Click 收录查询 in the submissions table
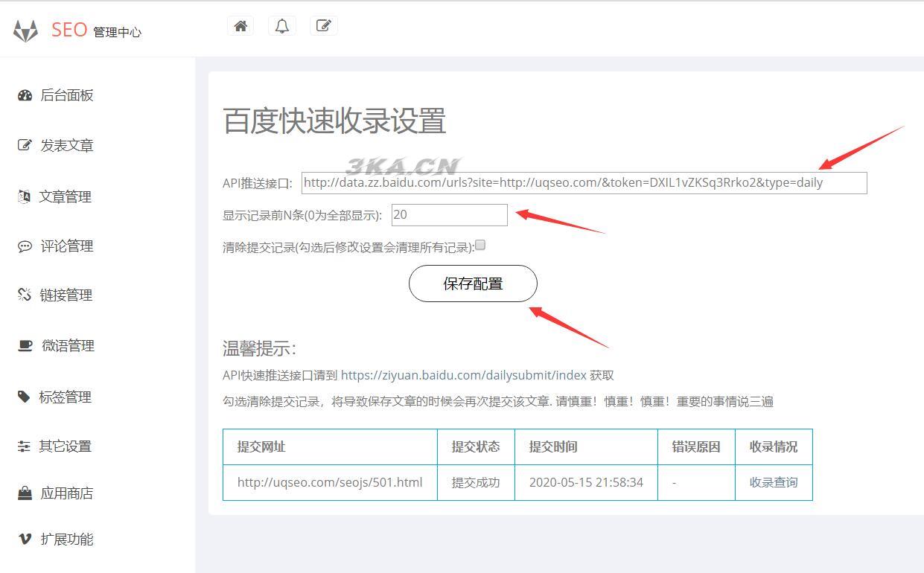 774,482
